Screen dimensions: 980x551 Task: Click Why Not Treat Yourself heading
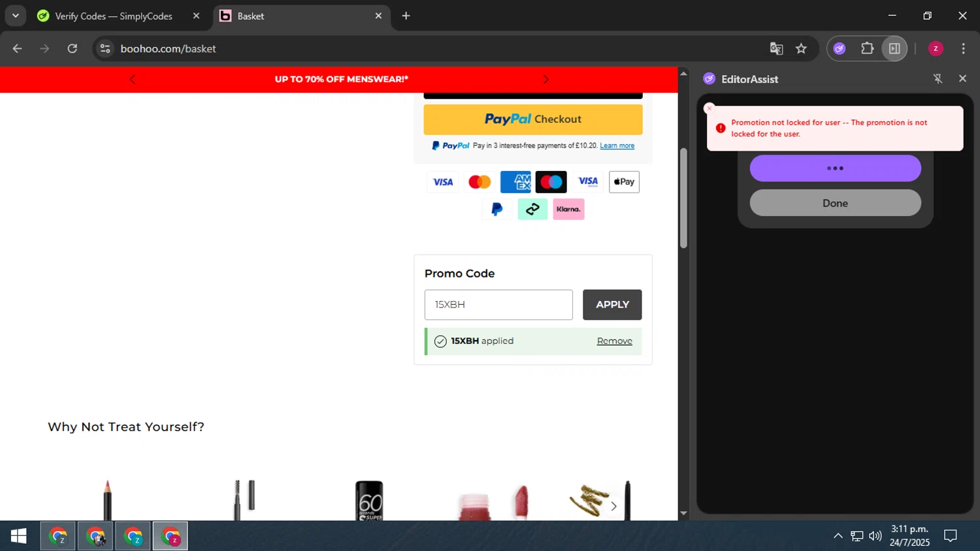pyautogui.click(x=126, y=427)
